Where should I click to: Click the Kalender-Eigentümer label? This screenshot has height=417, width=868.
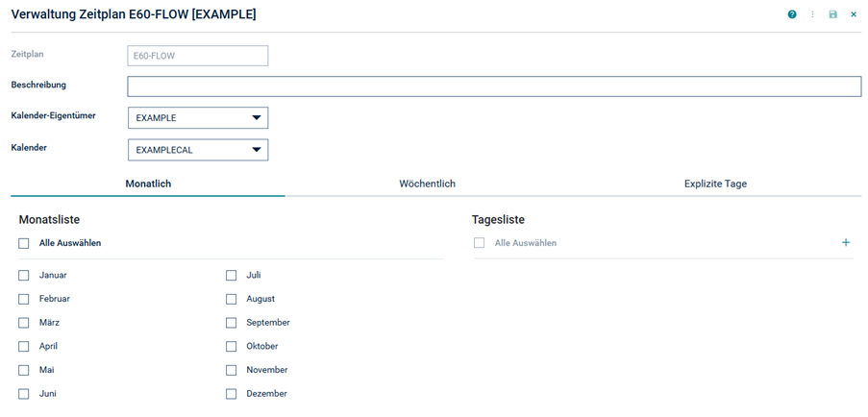click(53, 115)
